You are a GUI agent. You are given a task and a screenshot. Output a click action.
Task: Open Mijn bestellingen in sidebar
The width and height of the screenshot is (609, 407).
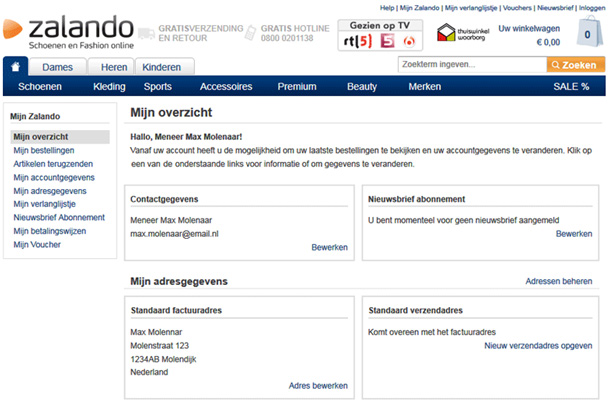click(x=44, y=150)
